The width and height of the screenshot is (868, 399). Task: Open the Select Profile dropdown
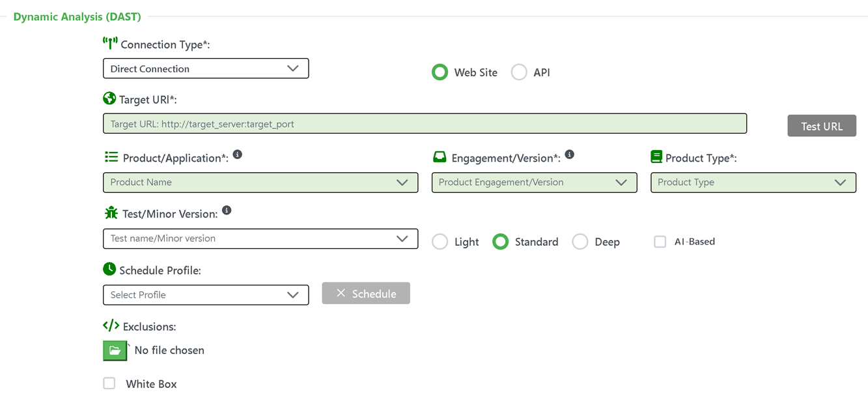pos(206,295)
